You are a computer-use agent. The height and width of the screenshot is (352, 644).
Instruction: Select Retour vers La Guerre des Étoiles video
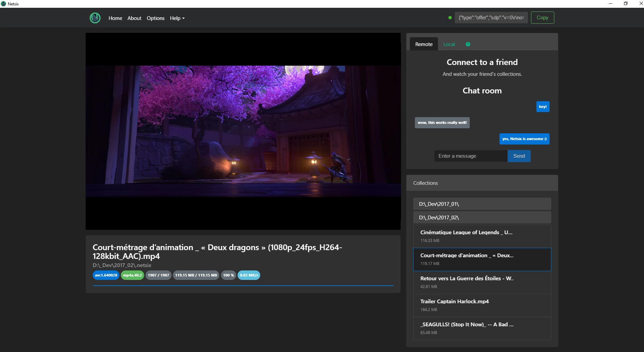pyautogui.click(x=482, y=282)
